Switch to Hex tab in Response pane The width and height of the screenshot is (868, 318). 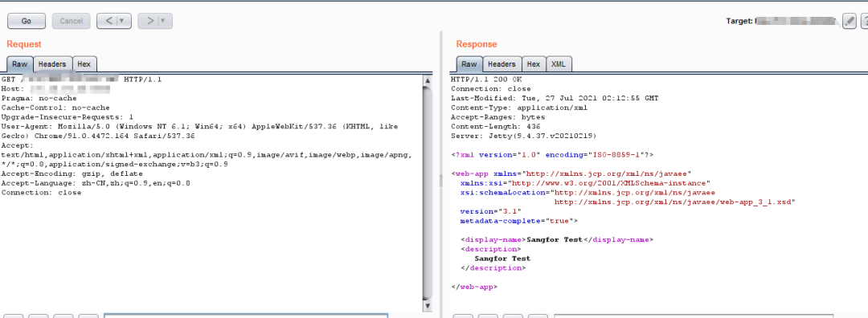click(534, 64)
